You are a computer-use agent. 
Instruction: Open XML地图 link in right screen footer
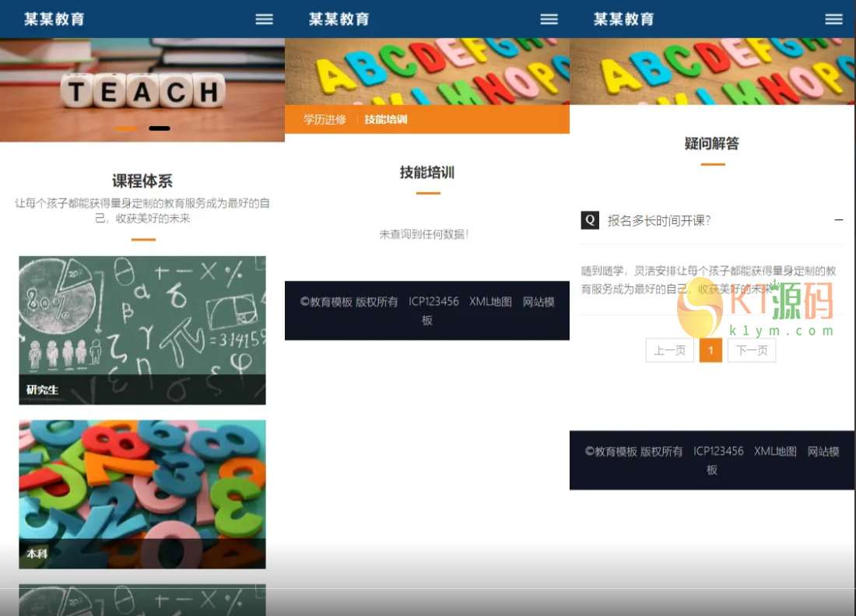pos(775,451)
